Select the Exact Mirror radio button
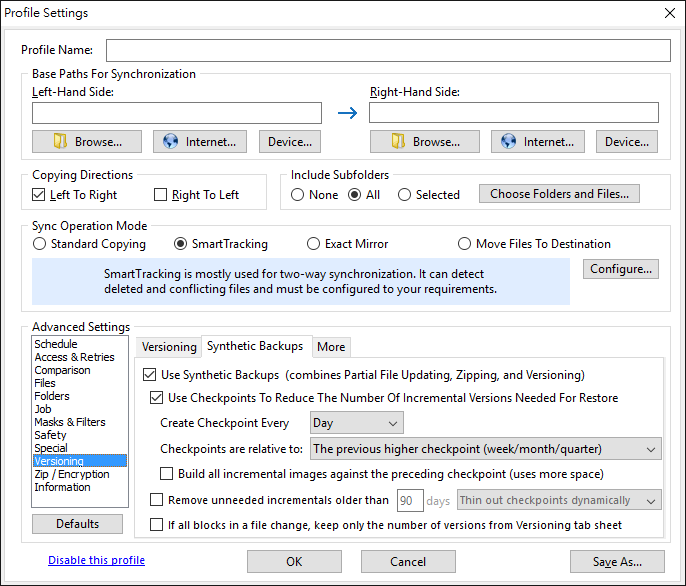Viewport: 686px width, 586px height. click(313, 244)
